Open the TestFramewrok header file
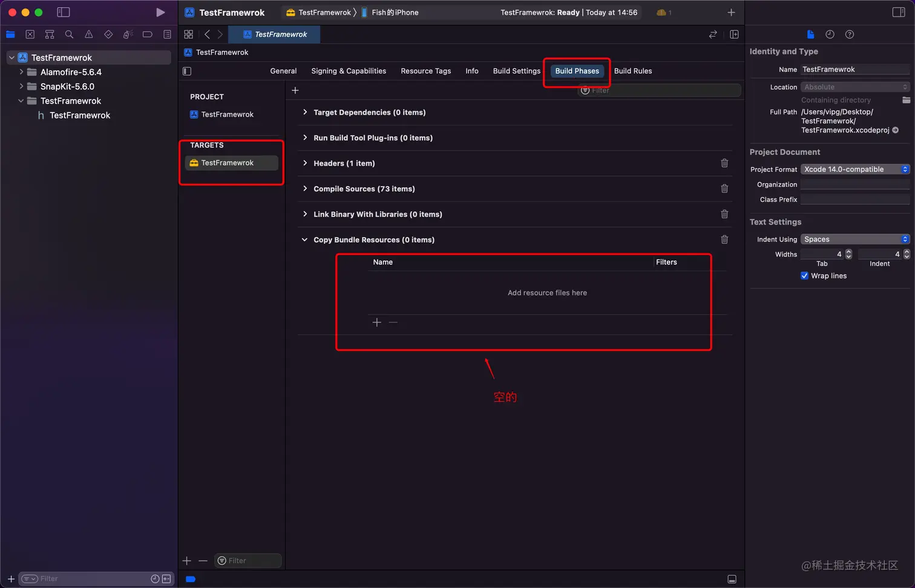The image size is (915, 588). tap(80, 115)
